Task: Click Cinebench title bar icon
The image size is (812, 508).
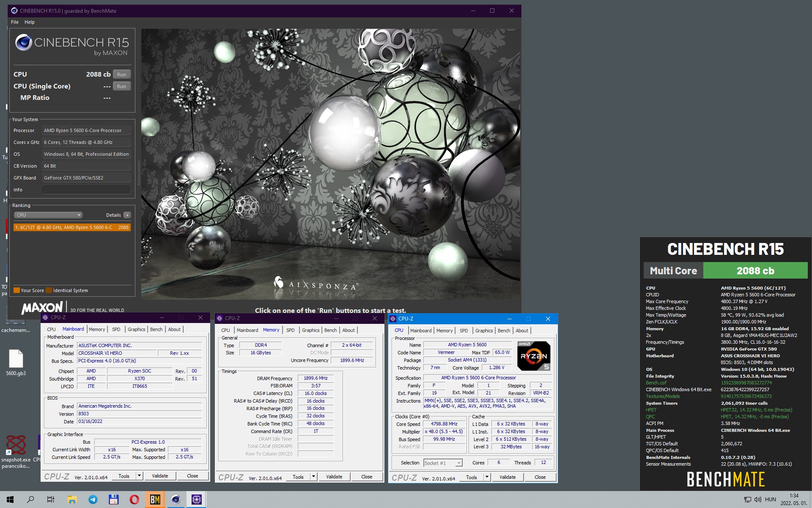Action: coord(14,11)
